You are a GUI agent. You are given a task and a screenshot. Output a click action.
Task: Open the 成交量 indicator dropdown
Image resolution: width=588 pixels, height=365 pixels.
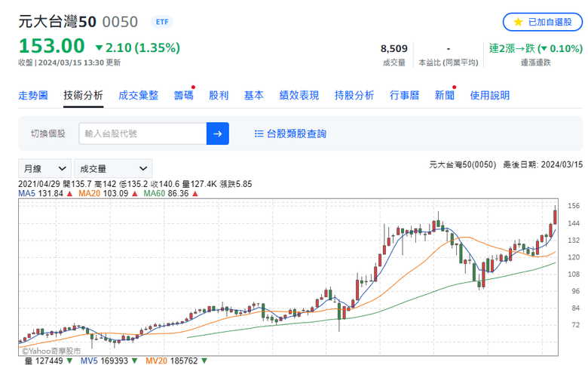pyautogui.click(x=113, y=169)
